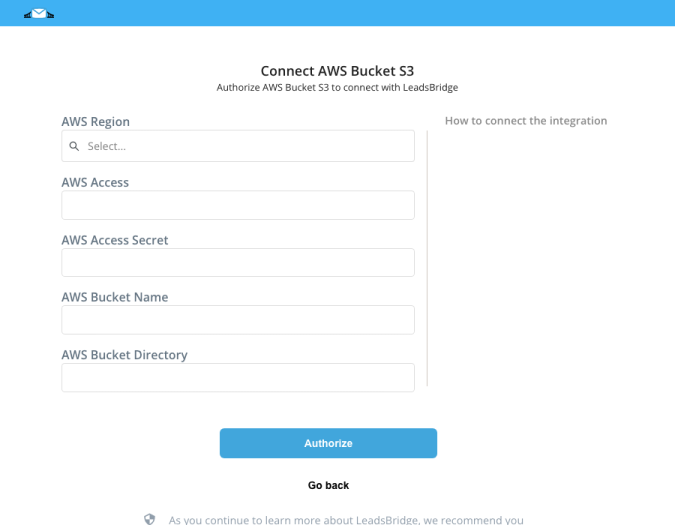The width and height of the screenshot is (675, 525).
Task: Click the AWS Region field label
Action: pyautogui.click(x=96, y=122)
